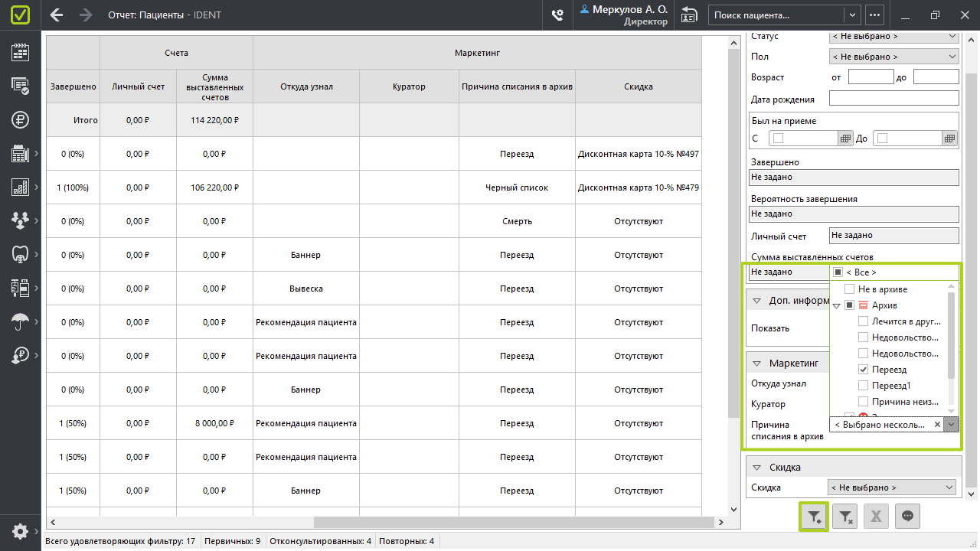
Task: Open the 'Скидка' dropdown
Action: point(893,487)
